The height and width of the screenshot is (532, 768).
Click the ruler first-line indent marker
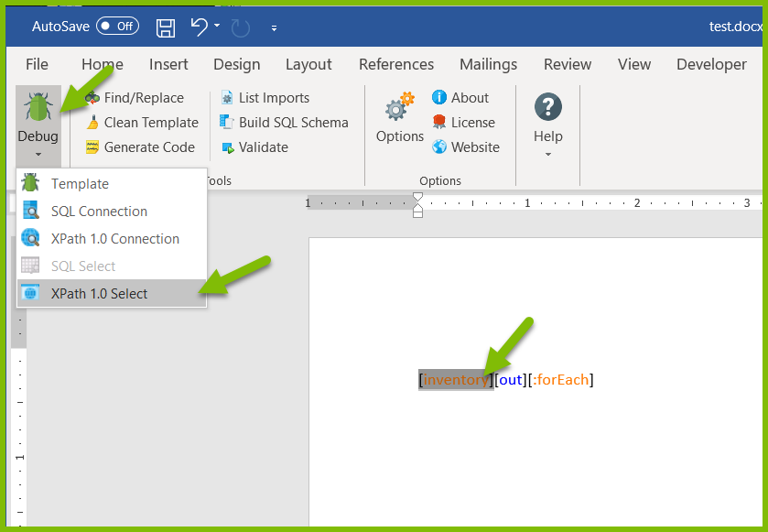[x=417, y=198]
